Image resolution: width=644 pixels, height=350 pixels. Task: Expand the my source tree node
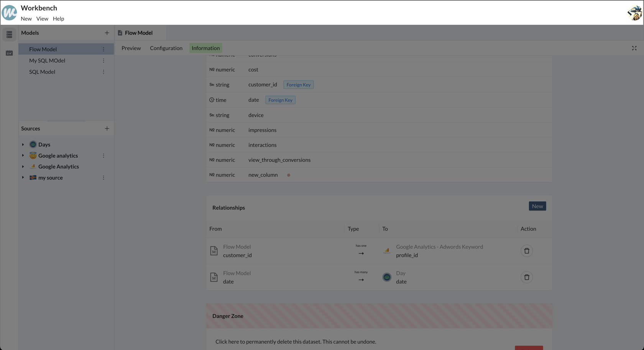point(23,178)
